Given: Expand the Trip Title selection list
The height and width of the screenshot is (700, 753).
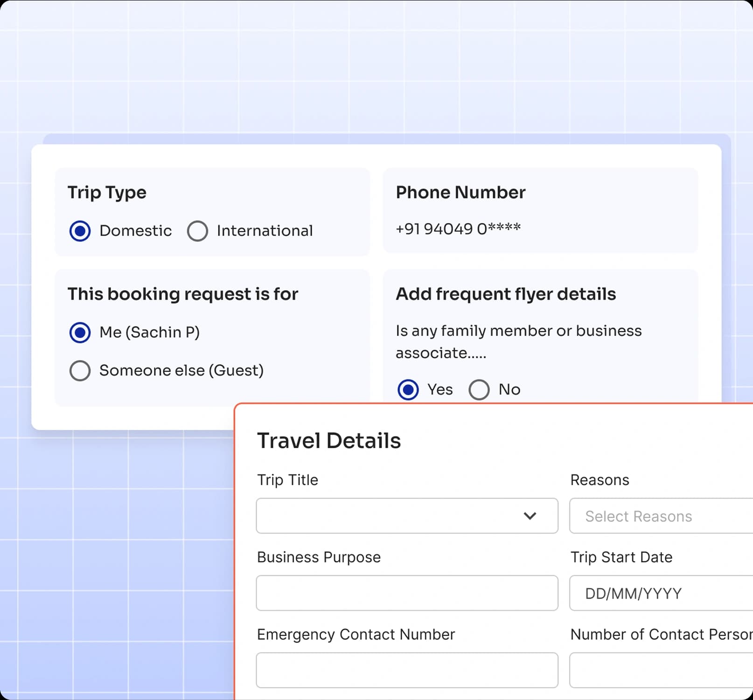Looking at the screenshot, I should (407, 516).
